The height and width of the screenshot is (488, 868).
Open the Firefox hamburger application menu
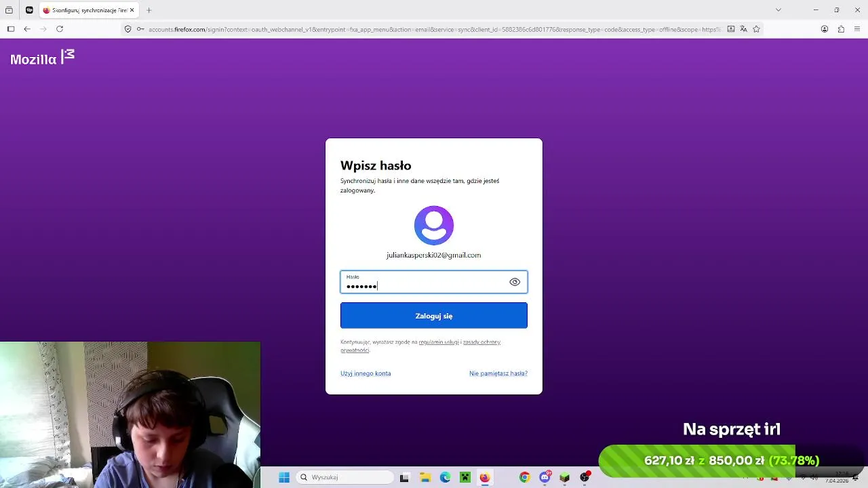[x=857, y=29]
